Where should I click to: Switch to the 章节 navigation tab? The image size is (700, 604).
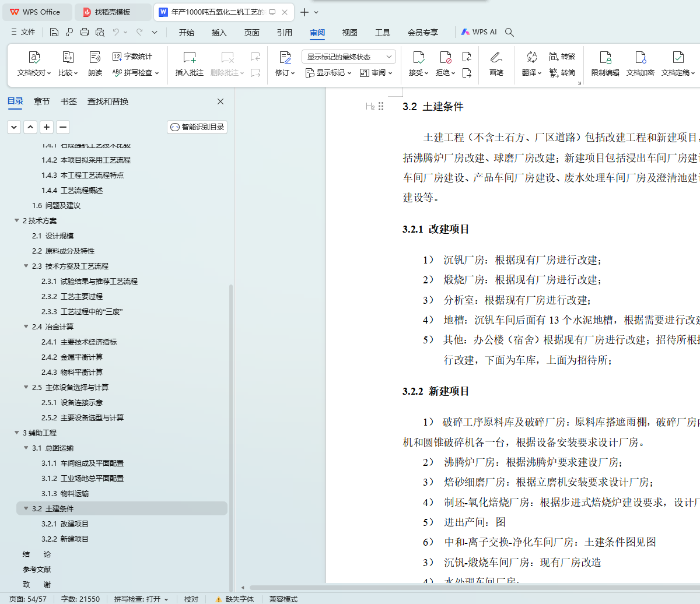click(42, 101)
